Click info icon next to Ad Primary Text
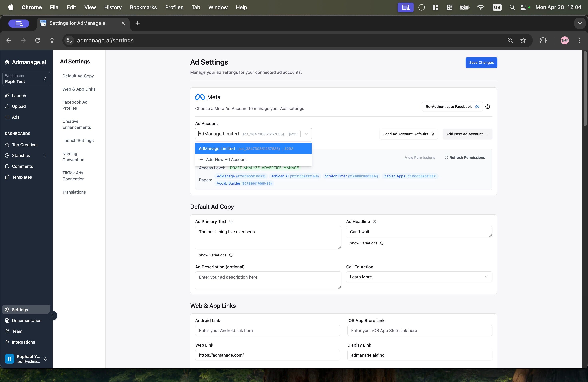Screen dimensions: 588x382 click(231, 221)
